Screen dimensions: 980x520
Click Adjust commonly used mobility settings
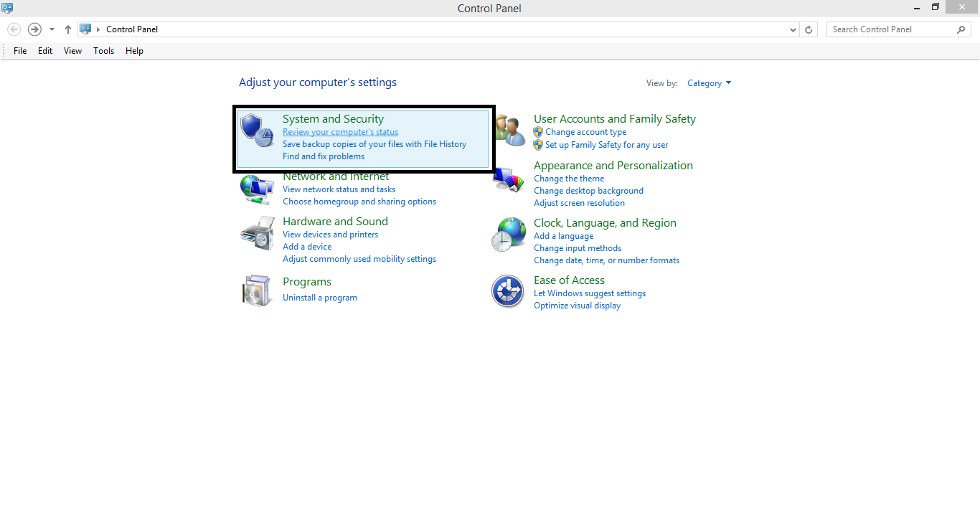[x=359, y=259]
